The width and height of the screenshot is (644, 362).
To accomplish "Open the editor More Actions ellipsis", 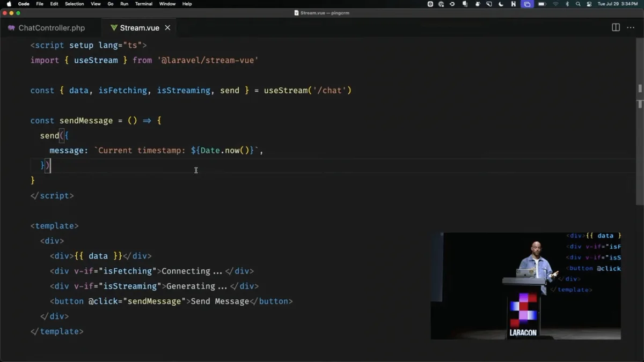I will (631, 27).
